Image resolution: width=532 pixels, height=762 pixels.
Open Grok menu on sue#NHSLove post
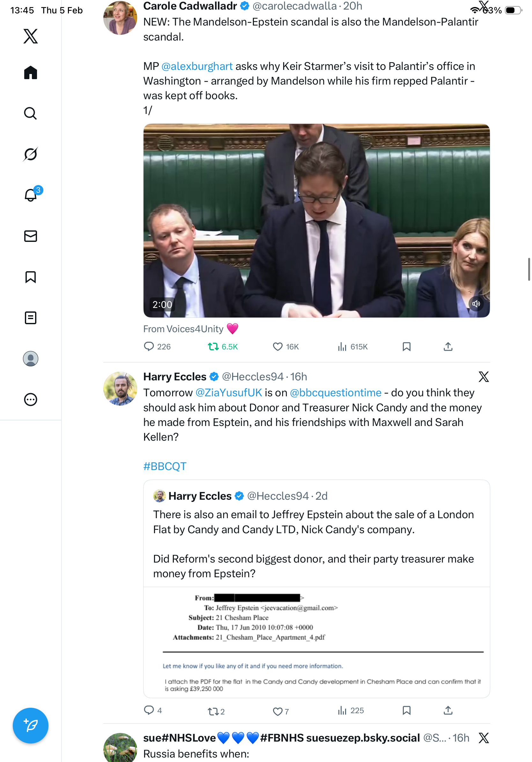coord(483,738)
